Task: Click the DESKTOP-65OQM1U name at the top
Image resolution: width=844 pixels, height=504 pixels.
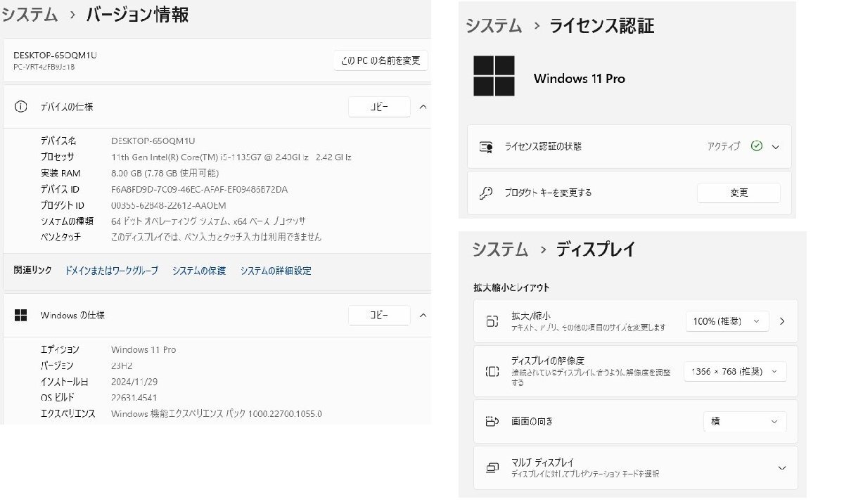Action: (x=55, y=55)
